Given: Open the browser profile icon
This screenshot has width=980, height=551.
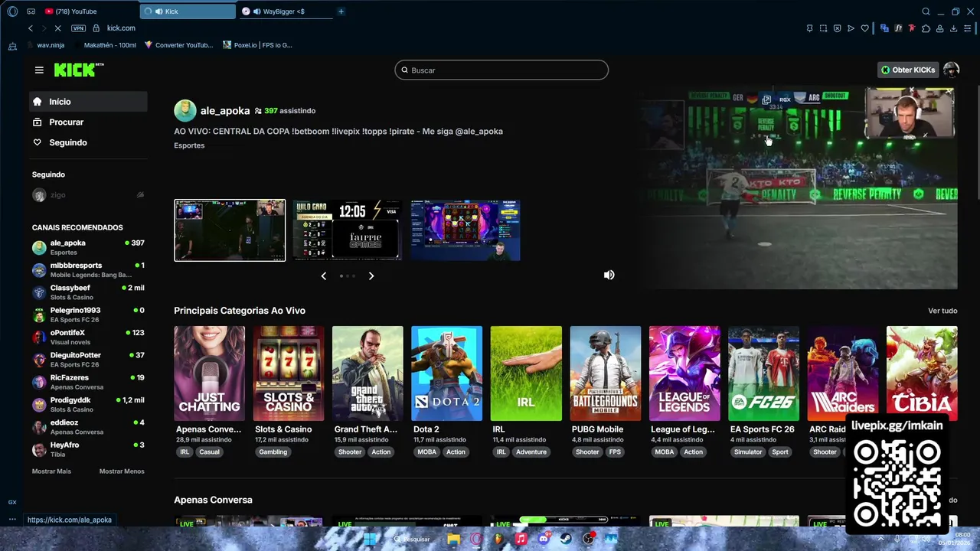Looking at the screenshot, I should point(939,28).
